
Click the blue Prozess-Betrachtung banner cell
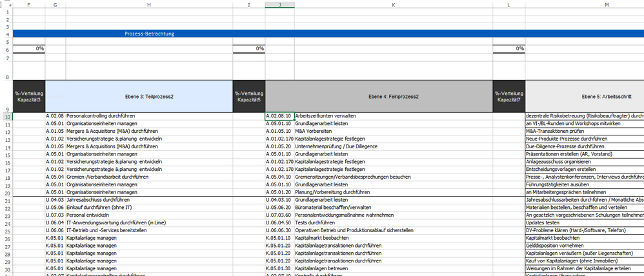click(149, 34)
